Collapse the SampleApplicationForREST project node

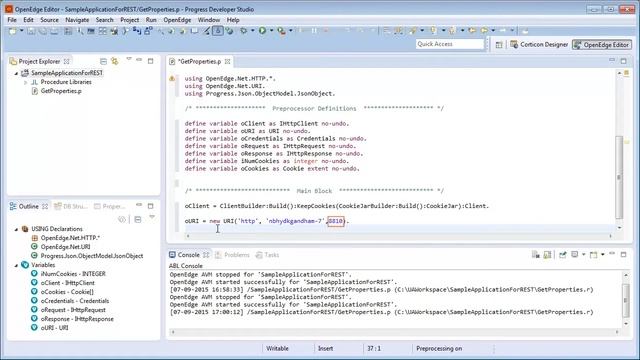[x=16, y=73]
